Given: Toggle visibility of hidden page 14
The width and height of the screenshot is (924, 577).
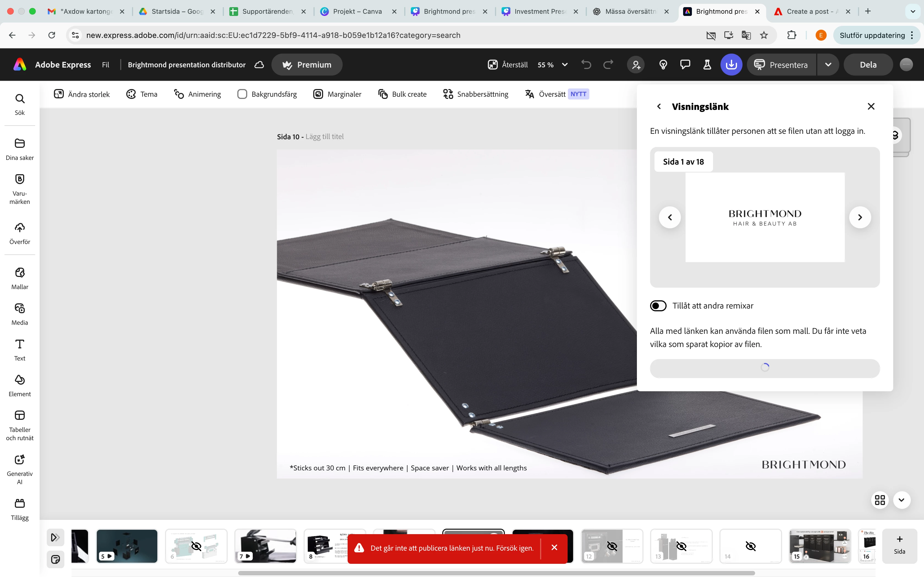Looking at the screenshot, I should pyautogui.click(x=750, y=547).
